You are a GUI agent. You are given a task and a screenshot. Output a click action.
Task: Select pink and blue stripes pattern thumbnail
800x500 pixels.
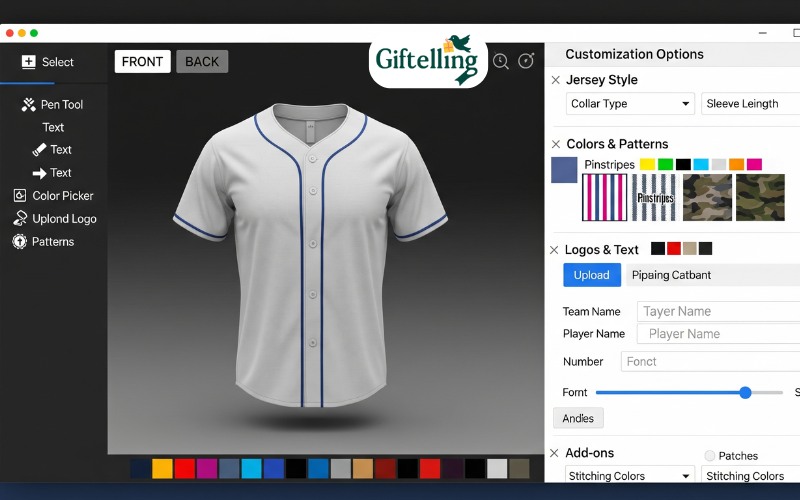pos(605,197)
